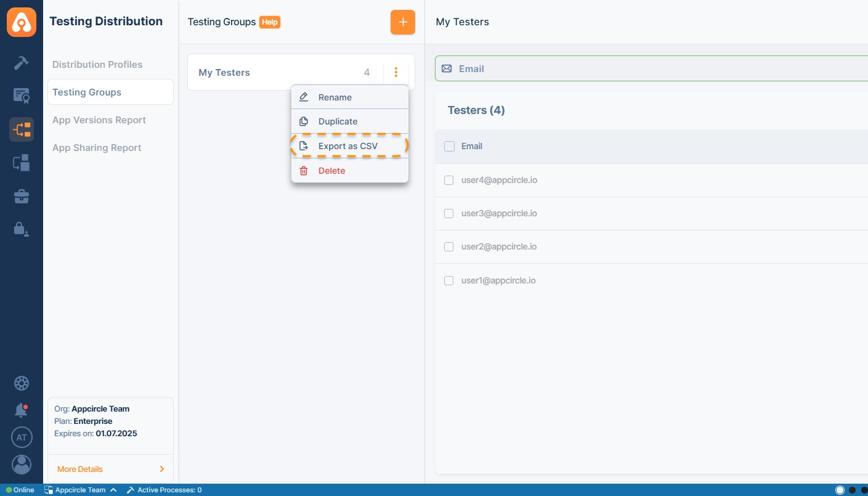Click the three-dot menu on My Testers
This screenshot has height=496, width=868.
(396, 73)
